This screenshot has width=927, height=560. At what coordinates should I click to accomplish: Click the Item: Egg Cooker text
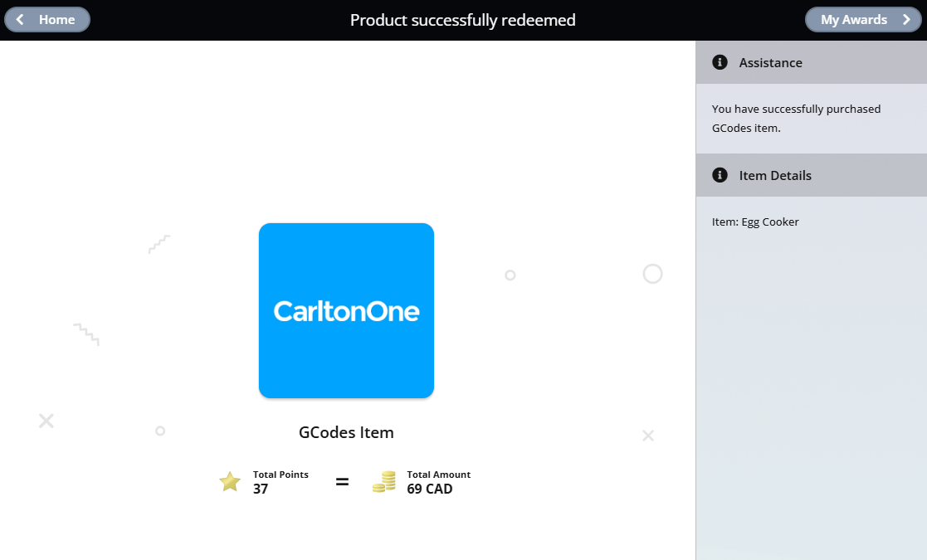click(755, 222)
